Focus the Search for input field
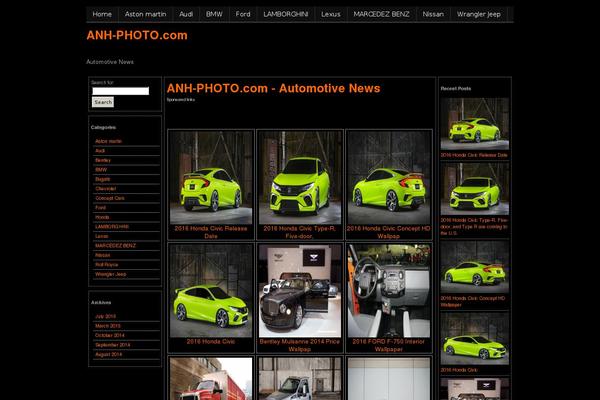Viewport: 600px width, 400px height. [121, 91]
